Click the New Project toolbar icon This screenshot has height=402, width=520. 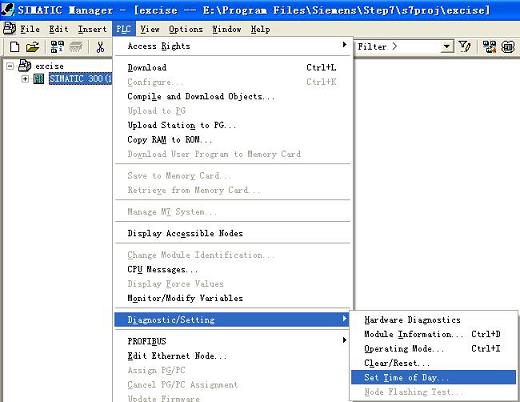pyautogui.click(x=14, y=47)
